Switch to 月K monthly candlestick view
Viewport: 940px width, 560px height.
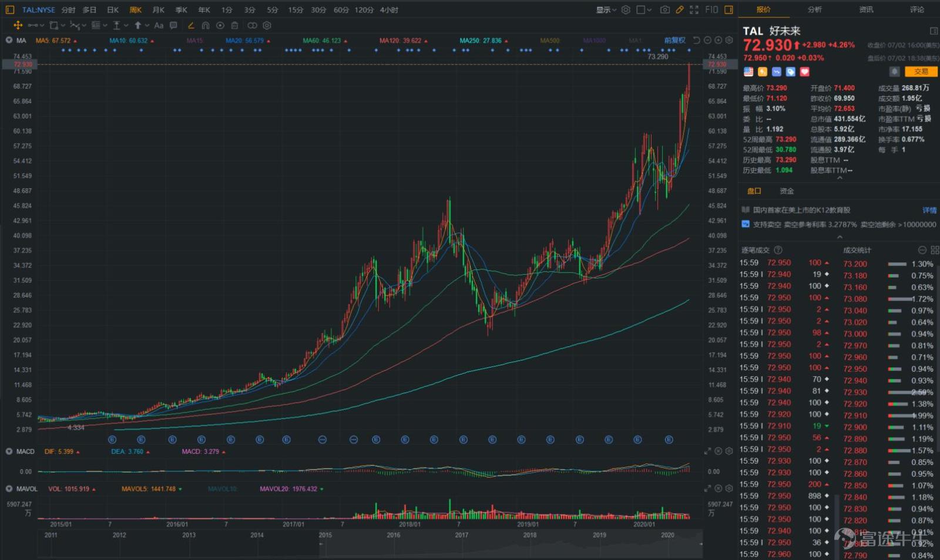coord(159,10)
